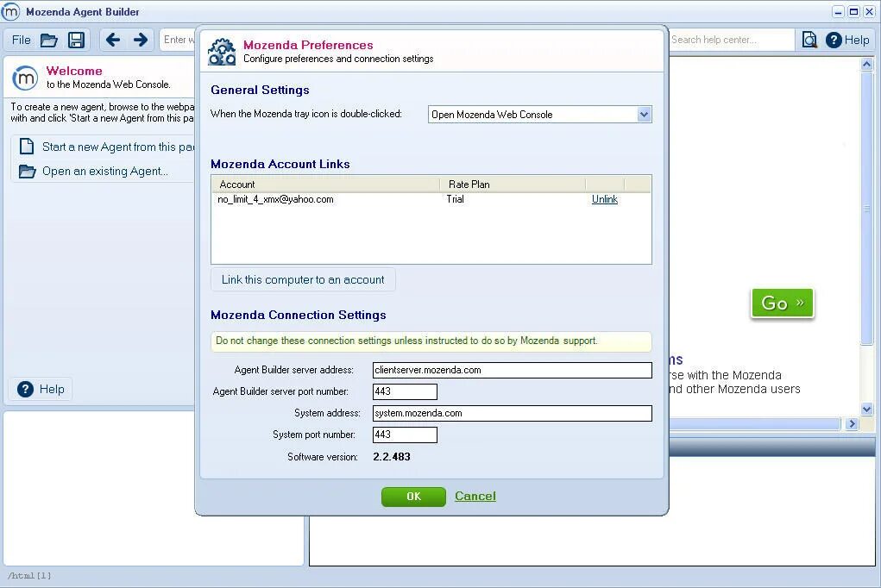This screenshot has width=881, height=588.
Task: Click the green Go button
Action: pos(782,303)
